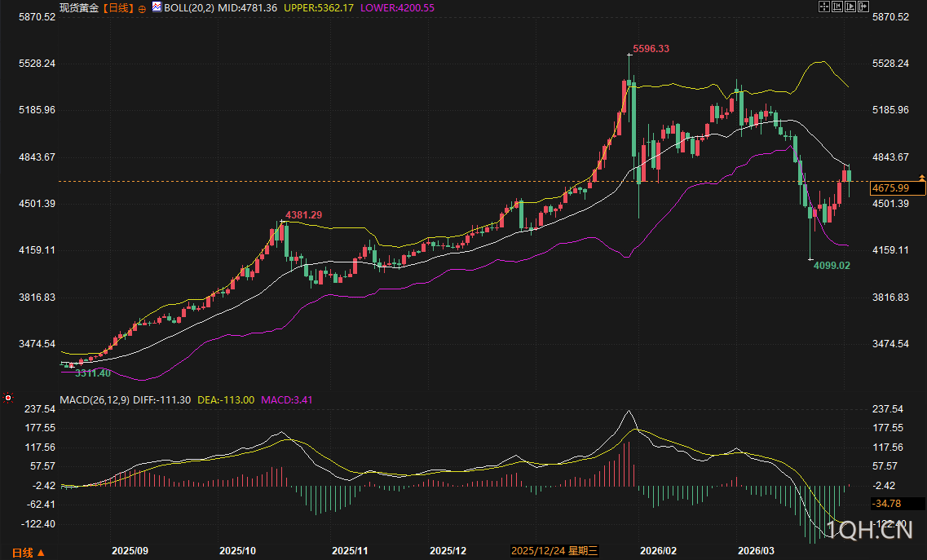
Task: Click the 现货黄金 instrument name
Action: coord(79,8)
